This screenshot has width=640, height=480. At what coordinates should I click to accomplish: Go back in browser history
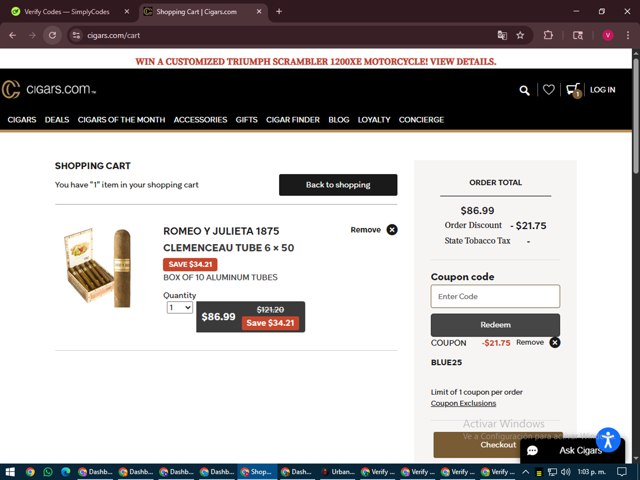[13, 36]
